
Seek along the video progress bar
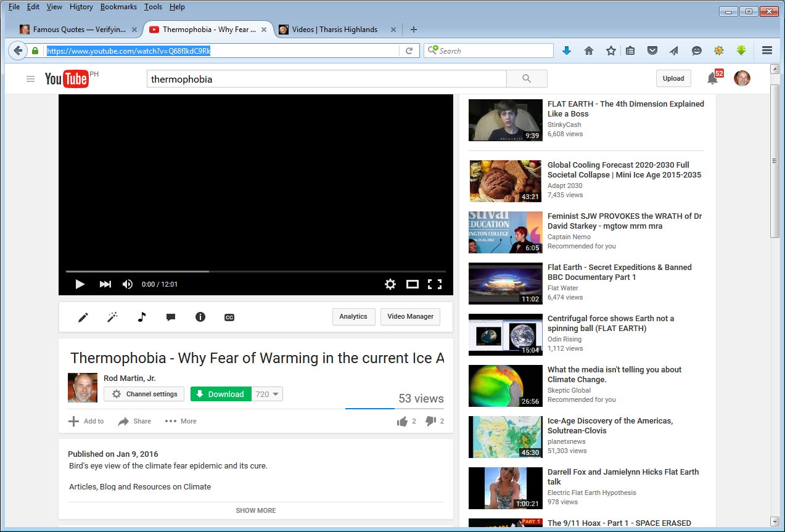pyautogui.click(x=256, y=271)
